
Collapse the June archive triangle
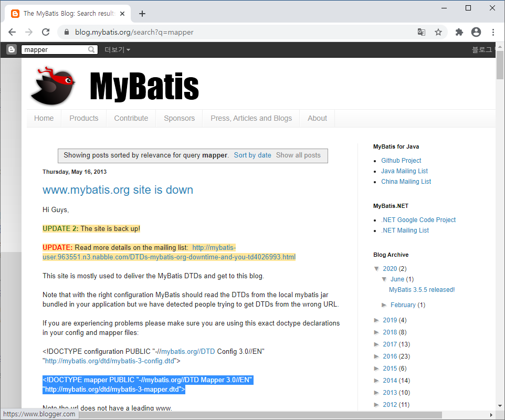(384, 279)
